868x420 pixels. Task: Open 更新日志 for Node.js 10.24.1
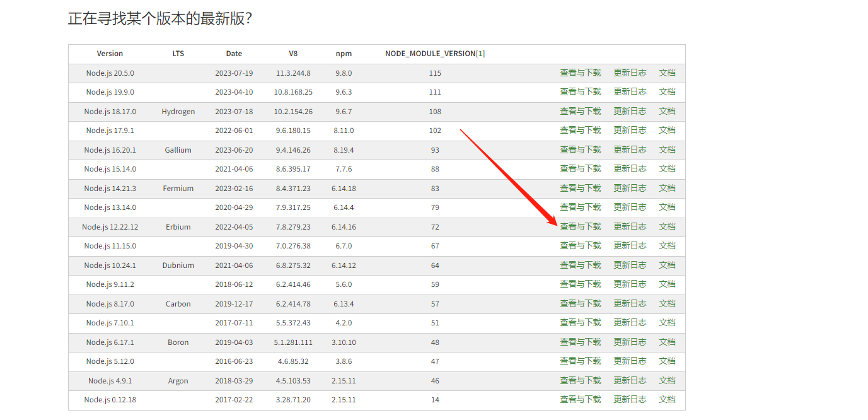point(630,265)
